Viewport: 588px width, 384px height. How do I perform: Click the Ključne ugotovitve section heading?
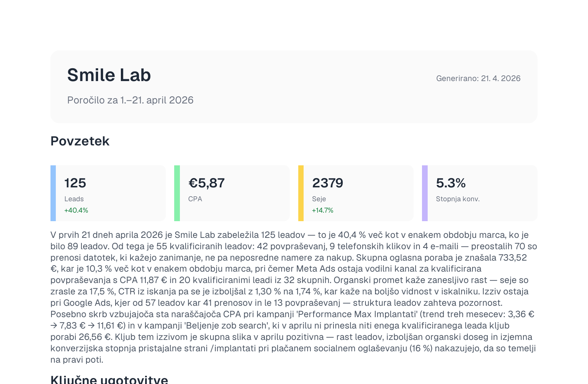tap(109, 379)
